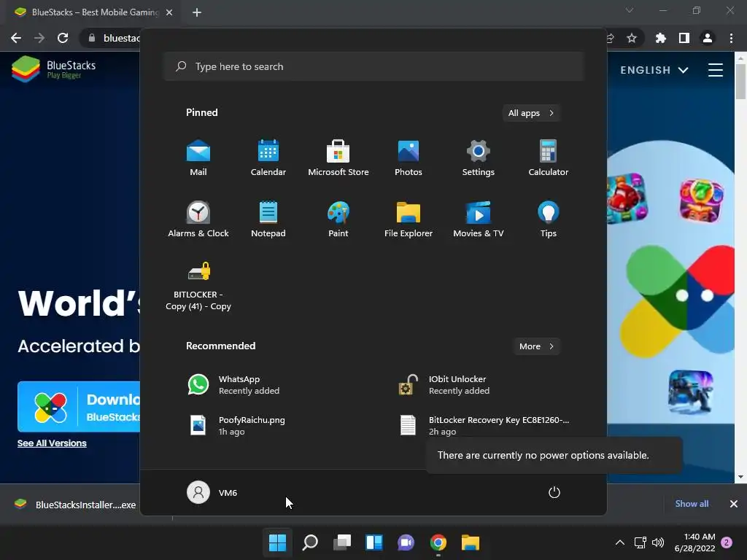747x560 pixels.
Task: Close the Chrome downloads bar
Action: click(x=734, y=504)
